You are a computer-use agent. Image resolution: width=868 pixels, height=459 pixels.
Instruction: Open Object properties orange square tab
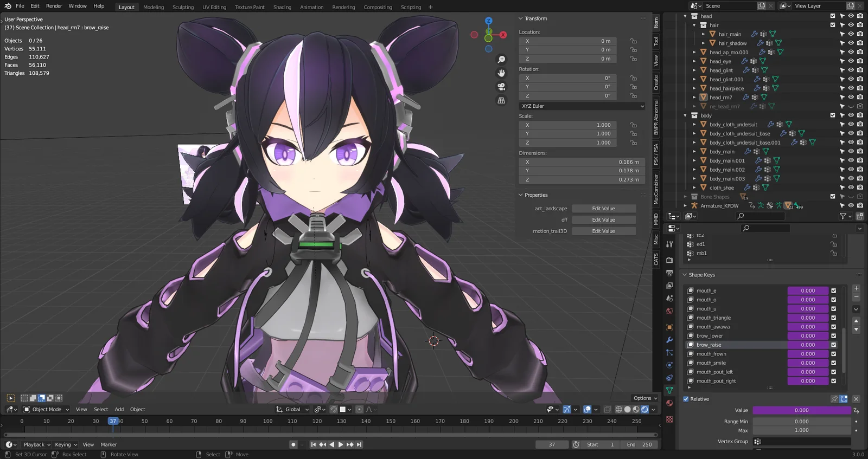(669, 327)
